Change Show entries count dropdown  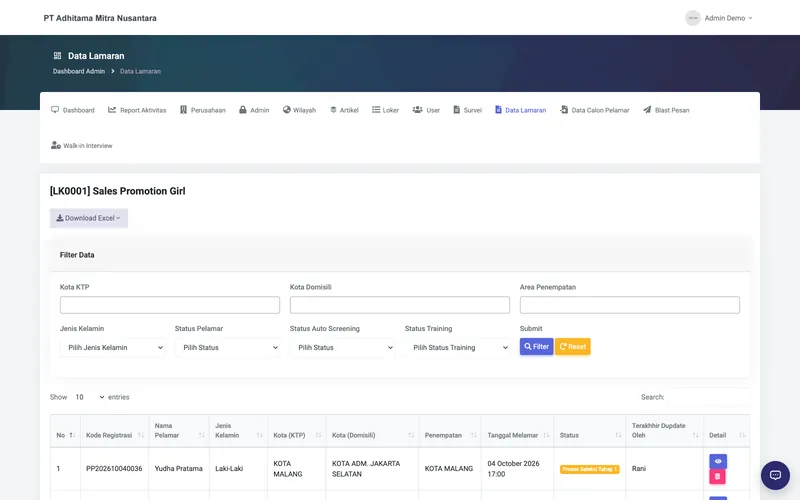pyautogui.click(x=89, y=397)
